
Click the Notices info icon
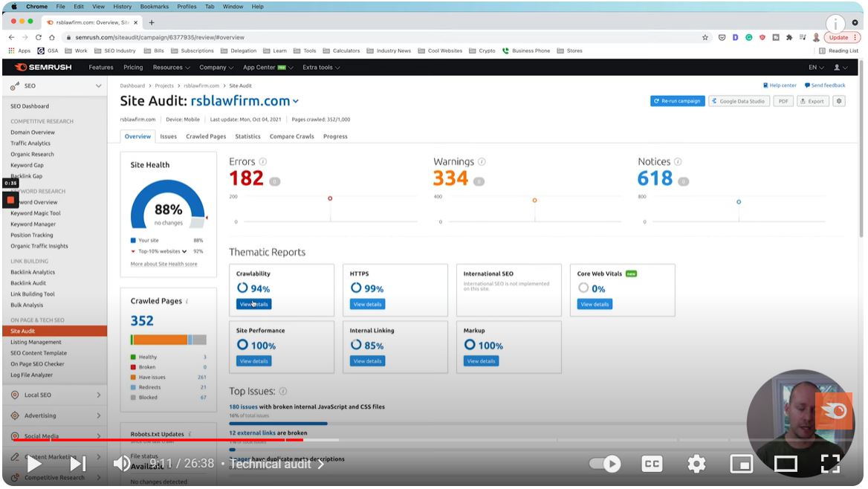tap(678, 162)
